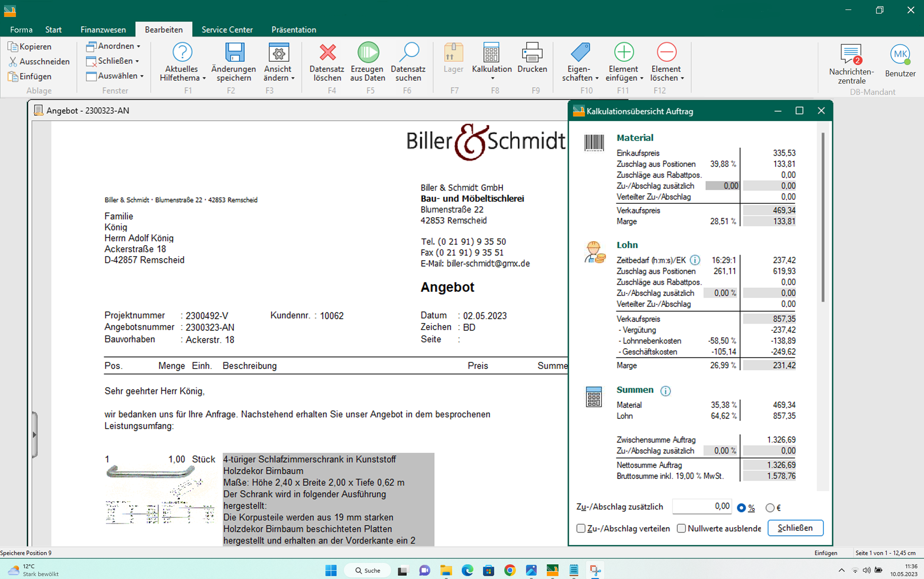The width and height of the screenshot is (924, 579).
Task: Click Element einfügen plus icon
Action: coord(624,52)
